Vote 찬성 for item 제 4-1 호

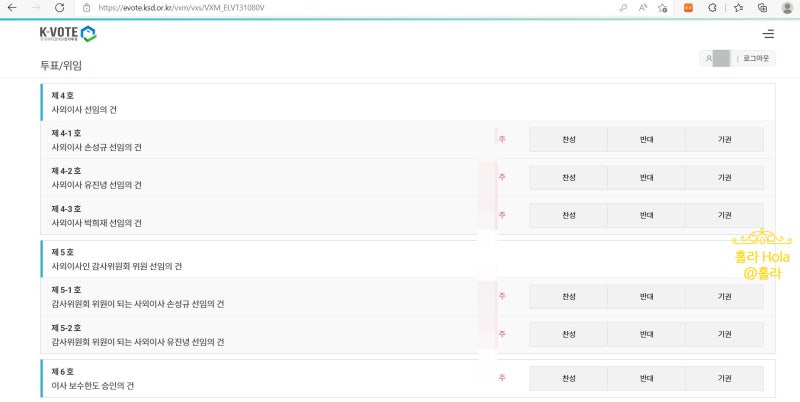tap(568, 140)
